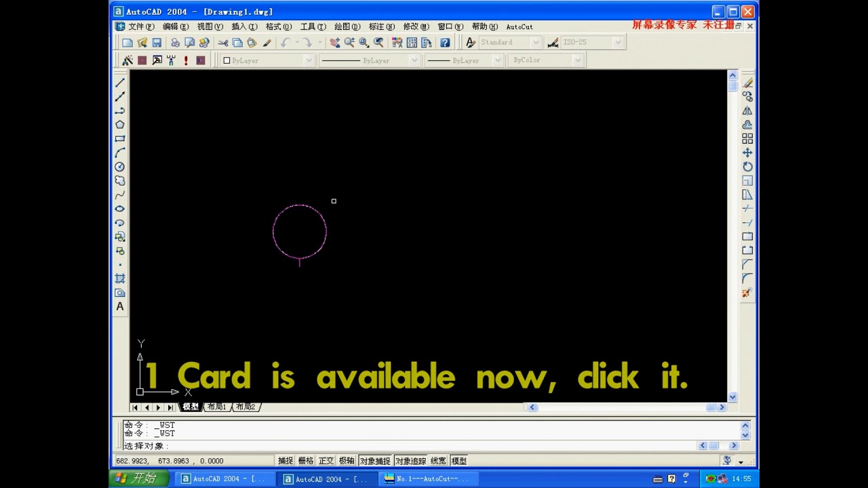Click the Erase tool in modify toolbar
The width and height of the screenshot is (868, 488).
[x=747, y=83]
